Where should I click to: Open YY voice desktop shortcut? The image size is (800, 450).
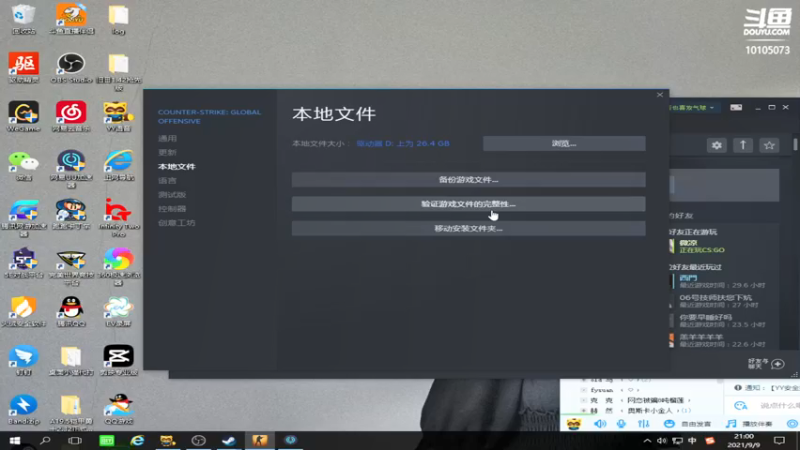118,117
